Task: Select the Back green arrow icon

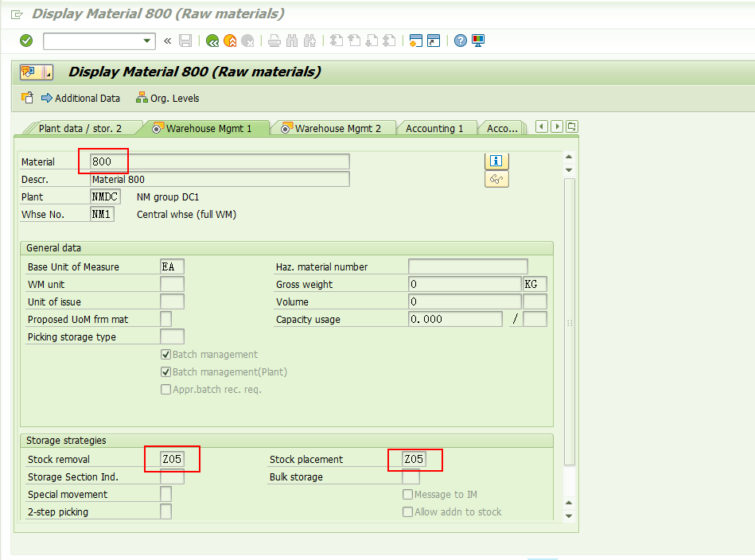Action: 212,41
